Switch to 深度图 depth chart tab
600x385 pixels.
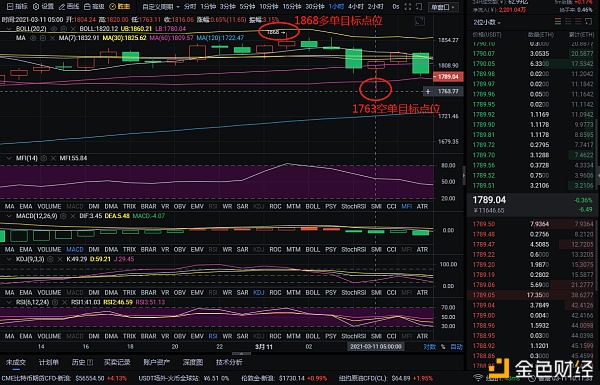[x=192, y=362]
